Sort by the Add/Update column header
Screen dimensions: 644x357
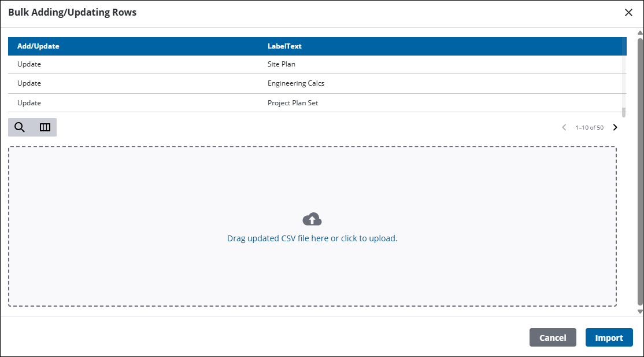[38, 46]
